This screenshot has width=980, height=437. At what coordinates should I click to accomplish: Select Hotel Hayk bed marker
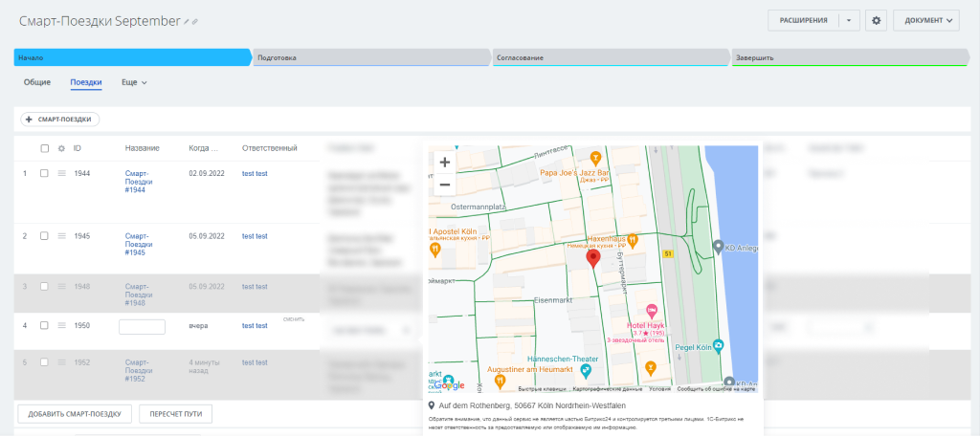pyautogui.click(x=651, y=310)
